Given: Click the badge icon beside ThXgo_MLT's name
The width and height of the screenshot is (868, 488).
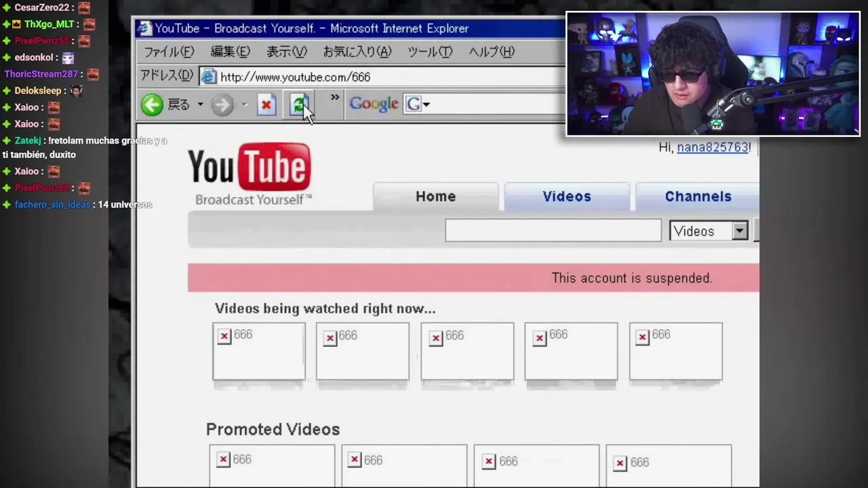Looking at the screenshot, I should (17, 24).
